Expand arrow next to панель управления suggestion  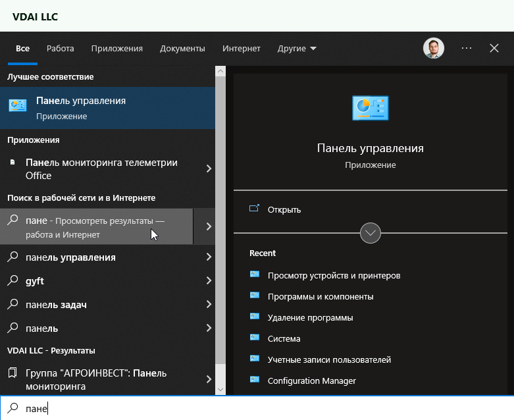(209, 257)
